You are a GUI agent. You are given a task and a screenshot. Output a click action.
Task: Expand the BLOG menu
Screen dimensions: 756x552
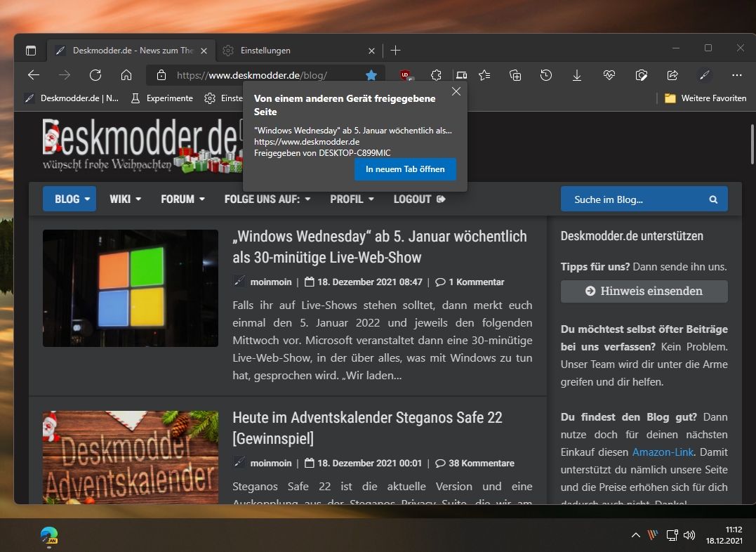coord(69,199)
